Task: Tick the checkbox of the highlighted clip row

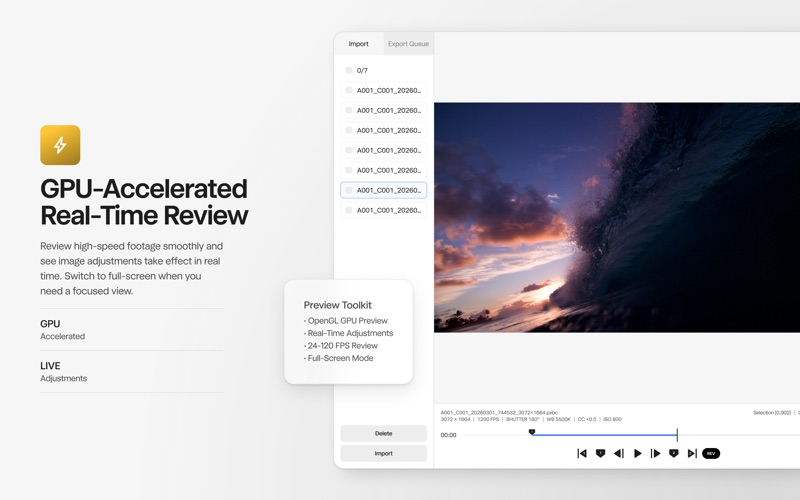Action: [x=348, y=190]
